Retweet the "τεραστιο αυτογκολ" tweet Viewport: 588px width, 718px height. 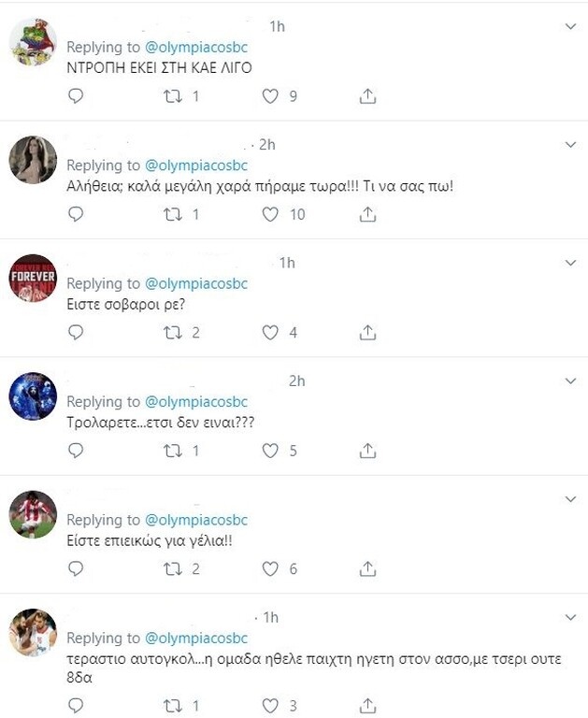coord(172,706)
